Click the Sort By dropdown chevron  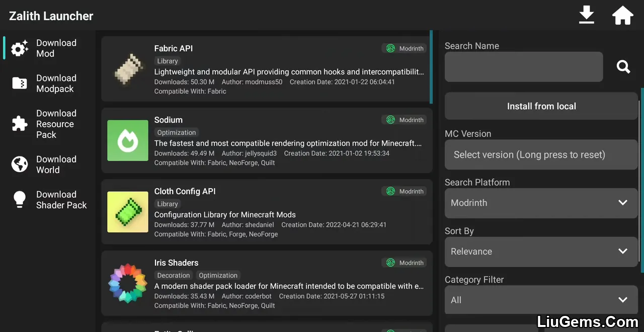click(623, 252)
